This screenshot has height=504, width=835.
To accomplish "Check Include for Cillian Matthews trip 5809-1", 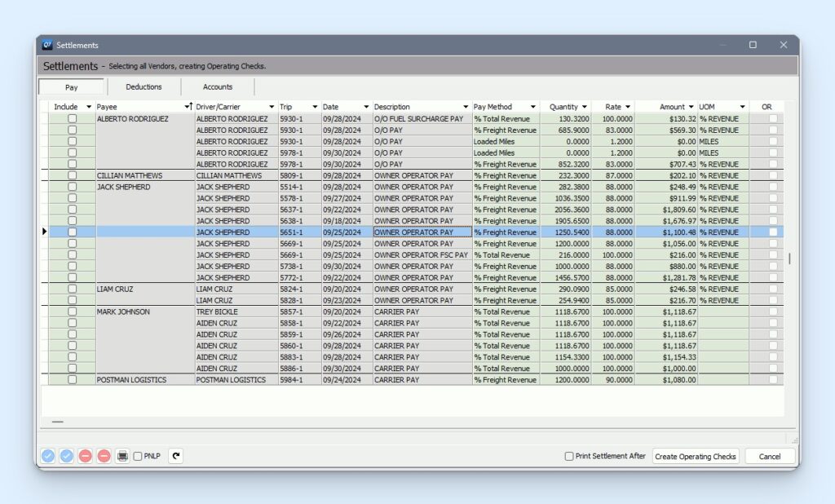I will point(73,175).
